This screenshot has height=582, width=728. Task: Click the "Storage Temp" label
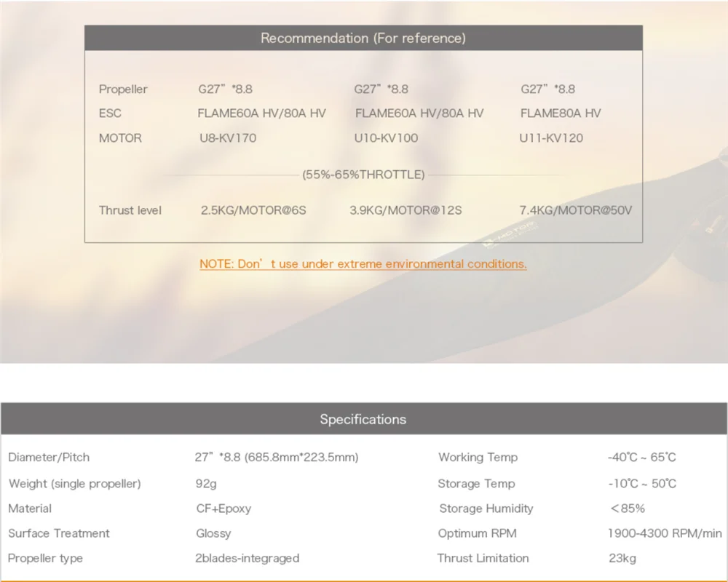tap(476, 484)
